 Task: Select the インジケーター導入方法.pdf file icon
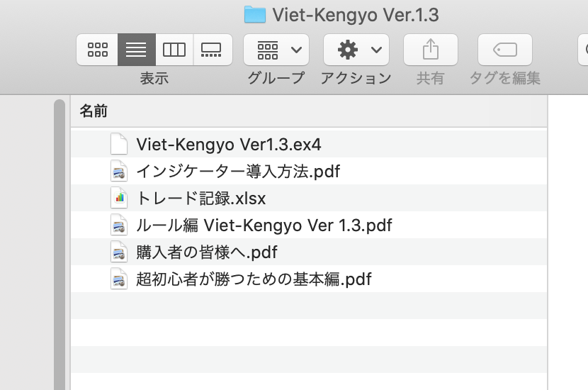point(119,172)
